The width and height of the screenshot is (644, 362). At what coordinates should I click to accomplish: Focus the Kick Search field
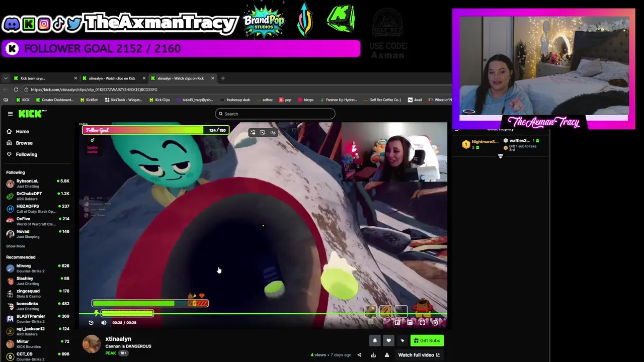click(275, 114)
